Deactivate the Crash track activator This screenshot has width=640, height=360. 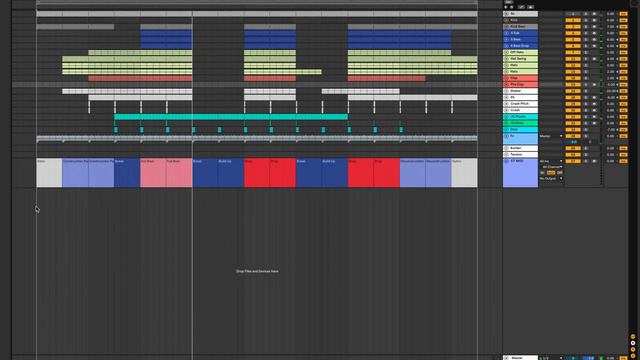pyautogui.click(x=573, y=110)
